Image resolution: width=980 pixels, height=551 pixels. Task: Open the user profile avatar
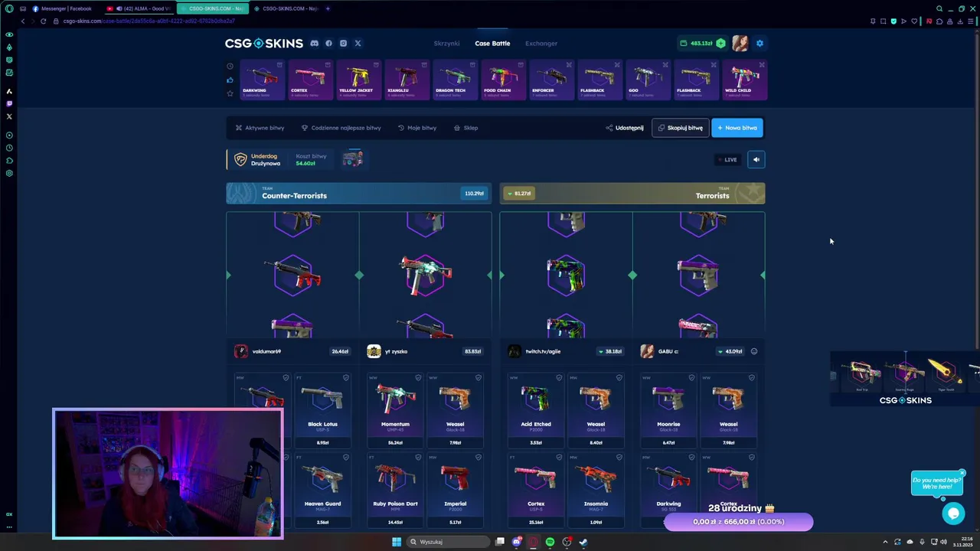(x=740, y=44)
